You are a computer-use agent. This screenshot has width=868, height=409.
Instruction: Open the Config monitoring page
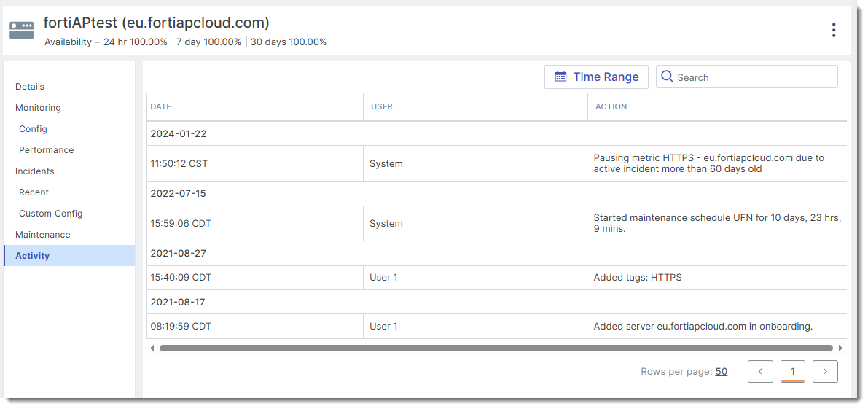33,129
